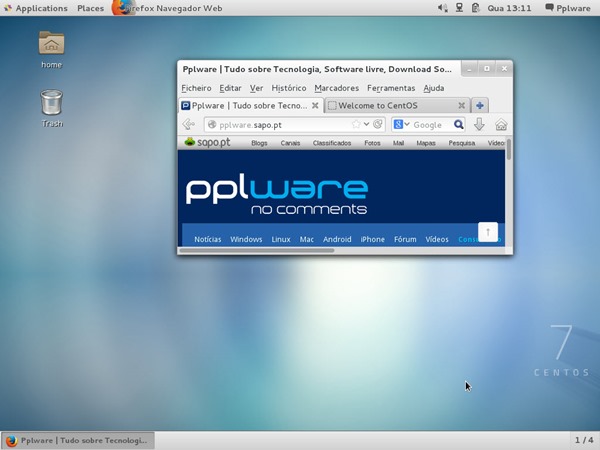Open the Google search engine dropdown
600x450 pixels.
coord(401,124)
